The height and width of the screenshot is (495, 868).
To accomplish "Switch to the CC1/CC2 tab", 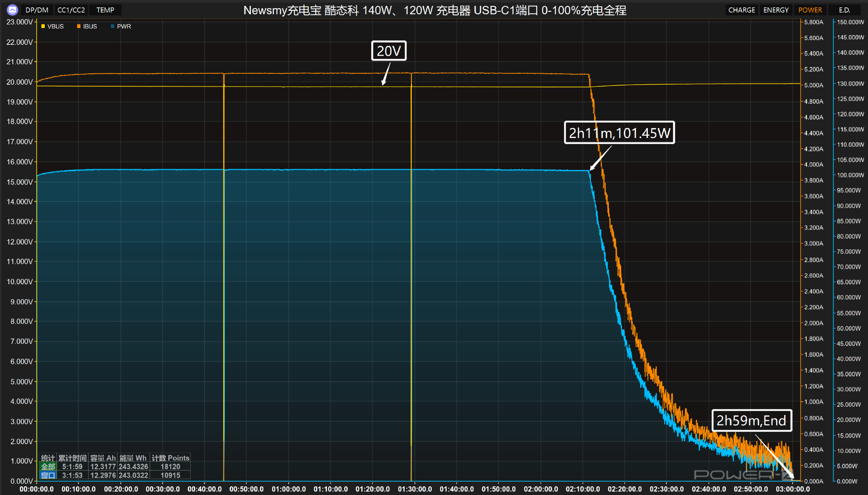I will [71, 10].
